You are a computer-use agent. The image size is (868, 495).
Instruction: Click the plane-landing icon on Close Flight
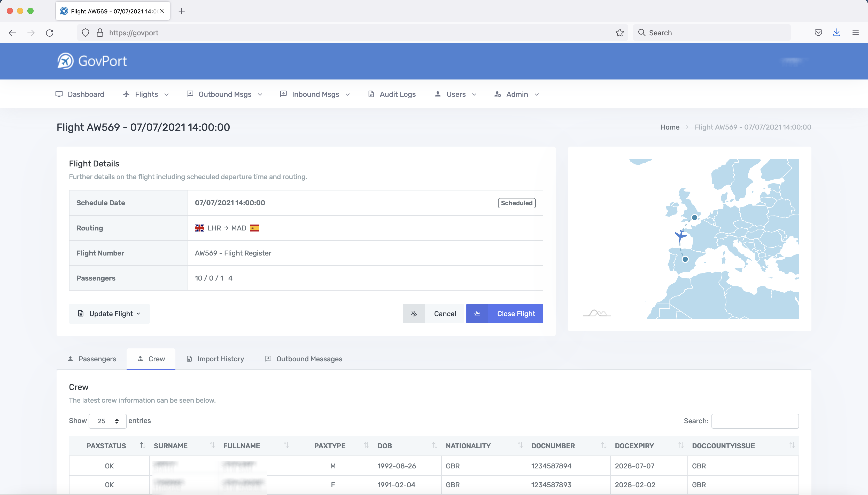point(477,314)
